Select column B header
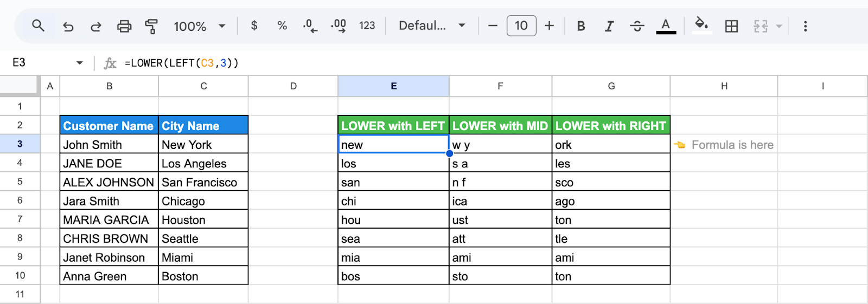Screen dimensions: 868x304 [x=109, y=86]
